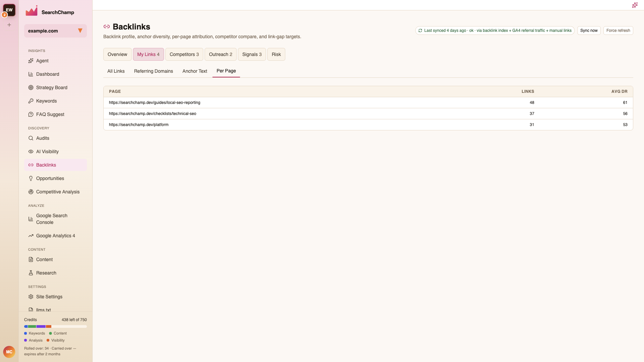The image size is (644, 362).
Task: Sort by the AVG DR column header
Action: [619, 92]
